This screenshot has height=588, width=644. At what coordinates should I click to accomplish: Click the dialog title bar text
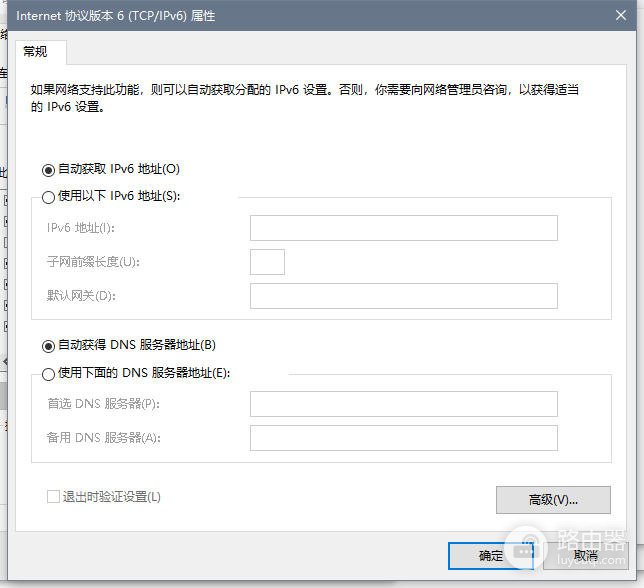pyautogui.click(x=115, y=16)
